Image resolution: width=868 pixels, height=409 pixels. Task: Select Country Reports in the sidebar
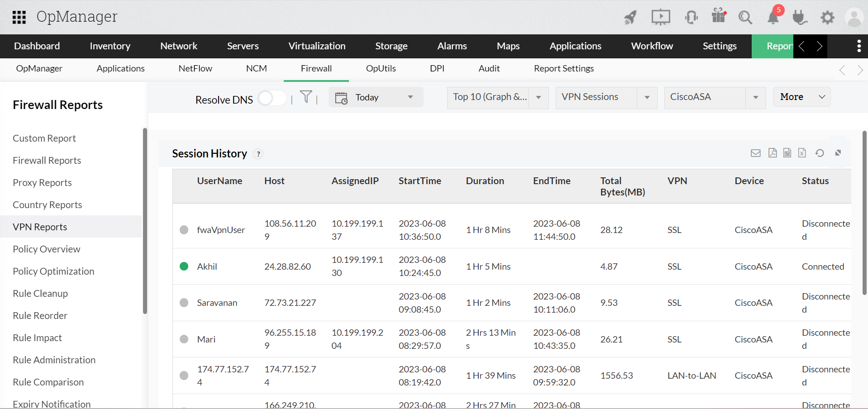point(47,205)
